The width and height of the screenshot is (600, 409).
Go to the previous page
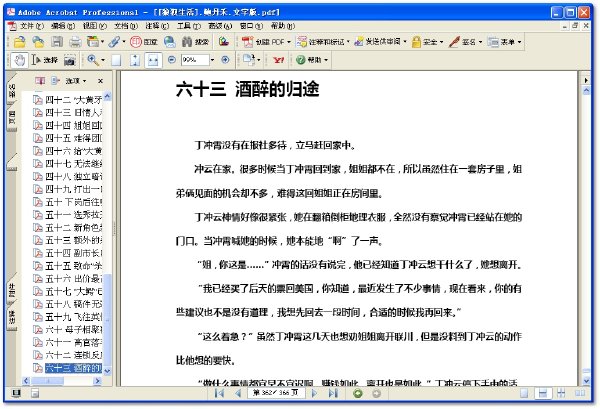238,393
